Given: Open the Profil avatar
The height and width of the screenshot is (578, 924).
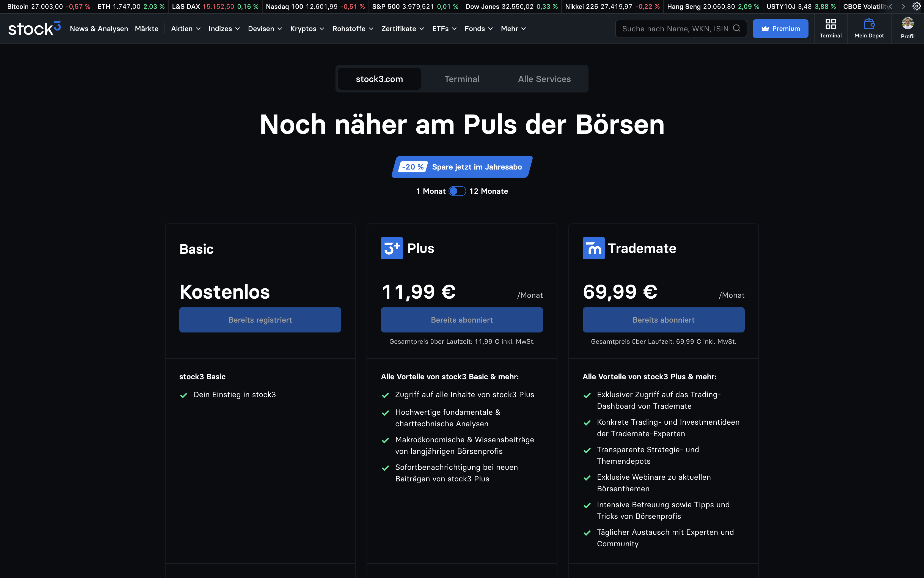Looking at the screenshot, I should 908,23.
